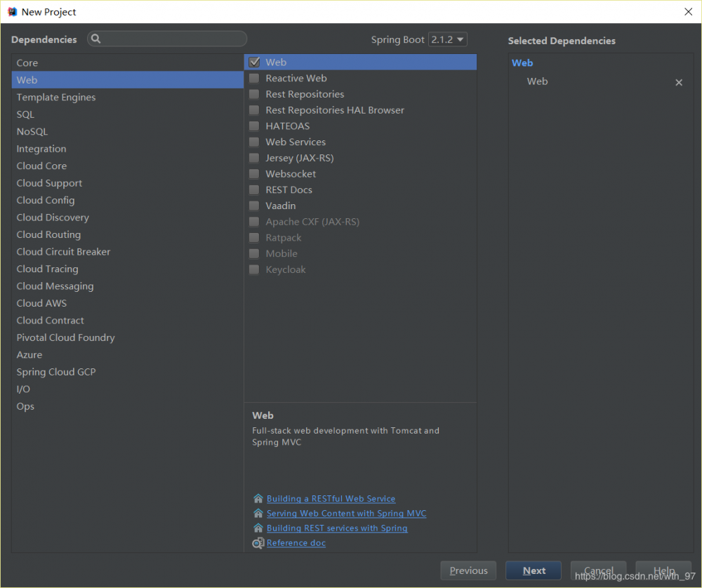Go back with the Previous button
702x588 pixels.
point(468,570)
